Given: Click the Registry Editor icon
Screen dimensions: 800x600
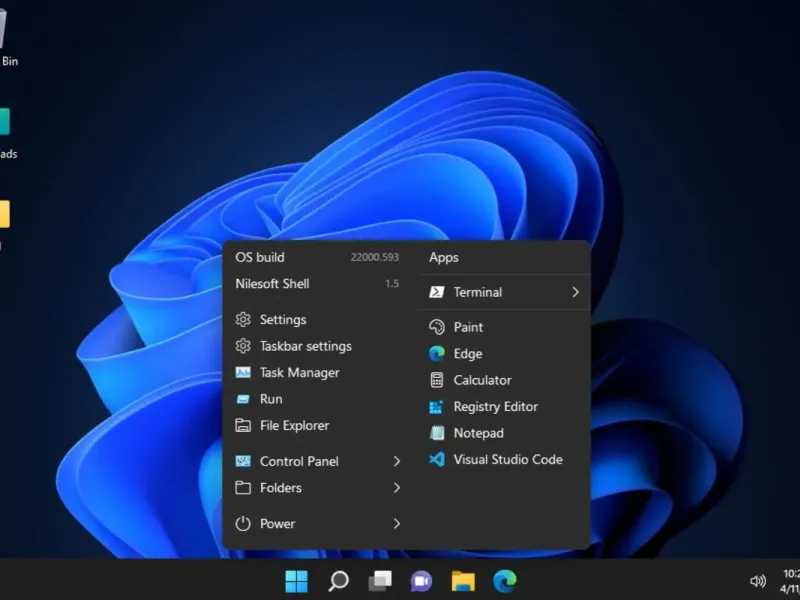Looking at the screenshot, I should (x=436, y=407).
